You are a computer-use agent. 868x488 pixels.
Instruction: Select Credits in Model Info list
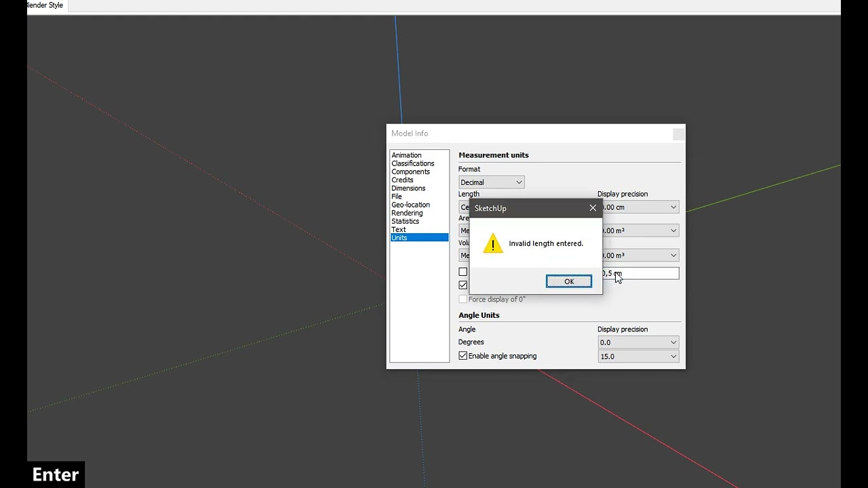[402, 180]
